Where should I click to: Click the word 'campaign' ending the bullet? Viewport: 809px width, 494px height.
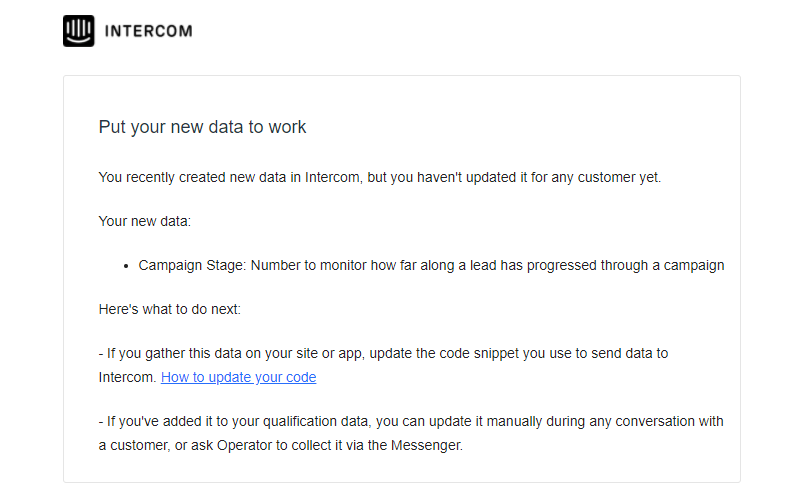(693, 265)
